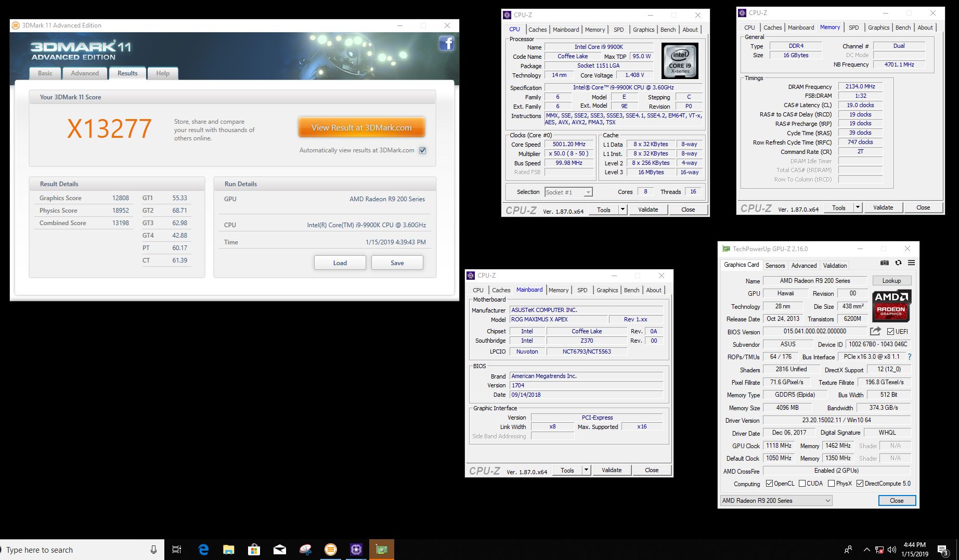The image size is (959, 560).
Task: Toggle automatically view results at 3DMark.com
Action: [423, 150]
